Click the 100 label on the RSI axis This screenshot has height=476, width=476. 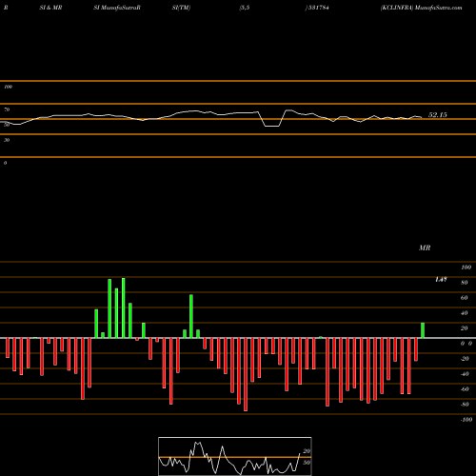8,87
